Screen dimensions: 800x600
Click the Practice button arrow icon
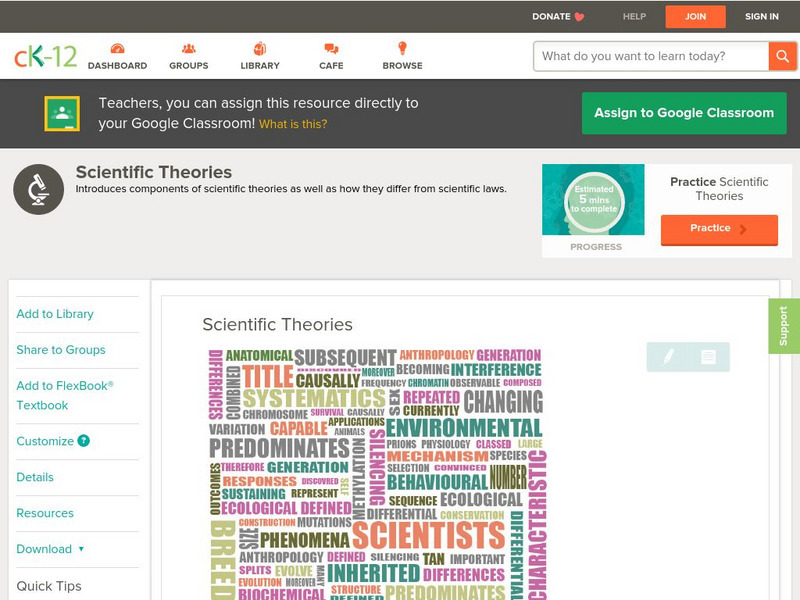pyautogui.click(x=743, y=229)
